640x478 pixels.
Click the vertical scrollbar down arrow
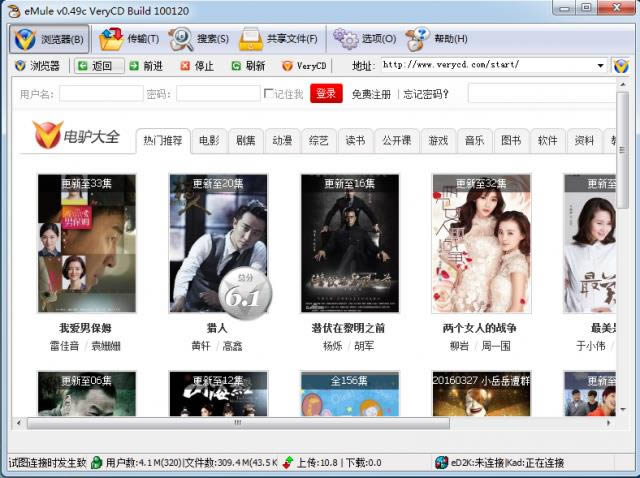coord(623,409)
